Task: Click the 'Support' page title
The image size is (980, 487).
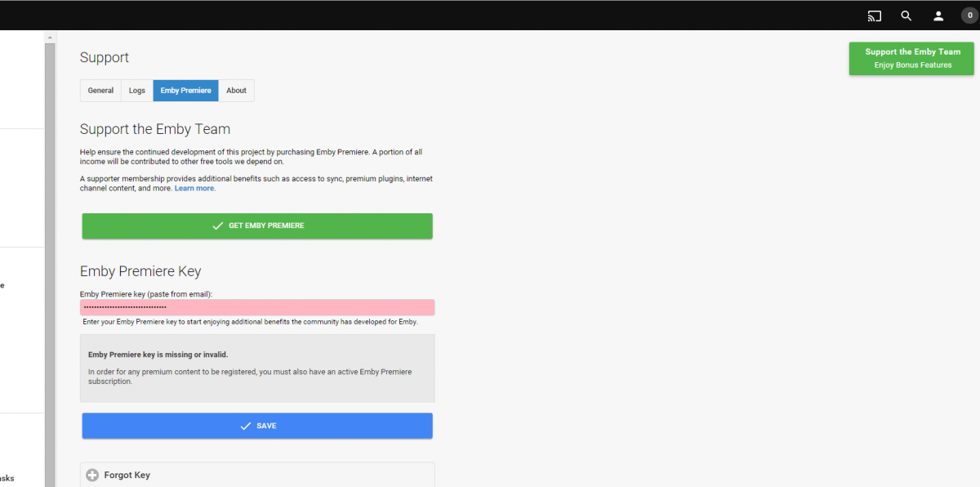Action: pyautogui.click(x=105, y=57)
